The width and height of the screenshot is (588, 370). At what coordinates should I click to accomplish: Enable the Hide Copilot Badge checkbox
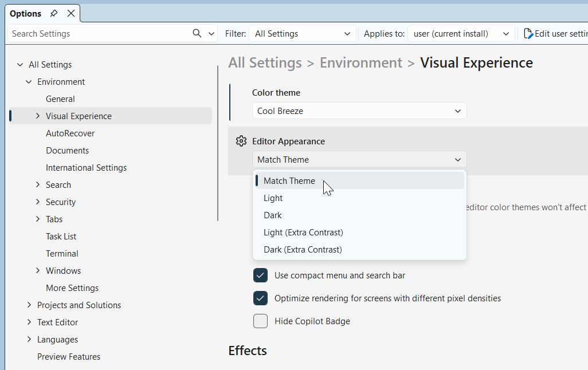click(x=260, y=321)
